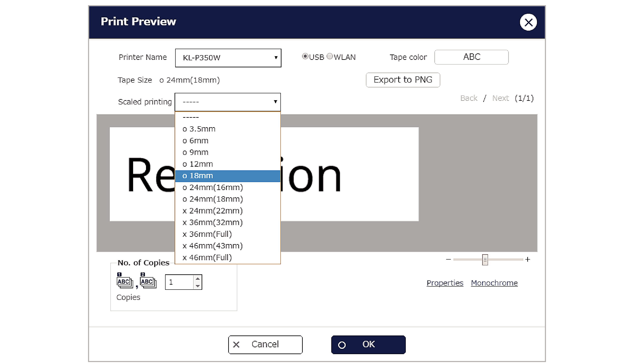Click the zoom in plus icon
The width and height of the screenshot is (634, 364).
point(528,260)
